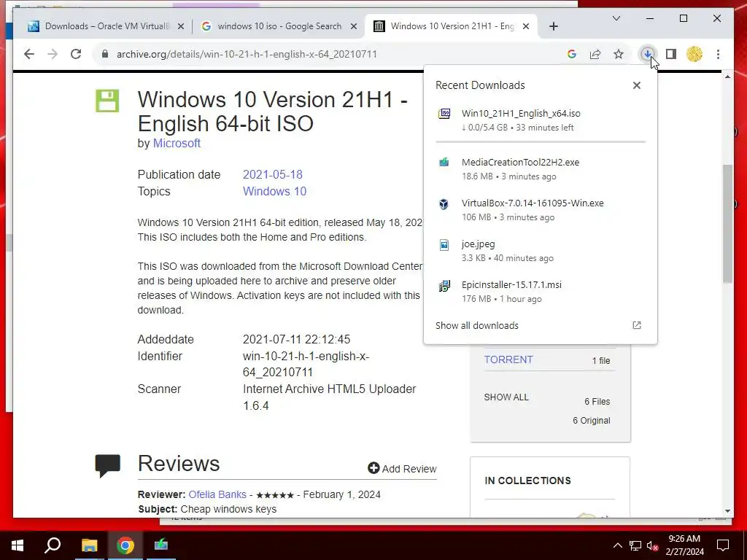Click the scrollbar up arrow
Screen dimensions: 747x560
[x=727, y=77]
